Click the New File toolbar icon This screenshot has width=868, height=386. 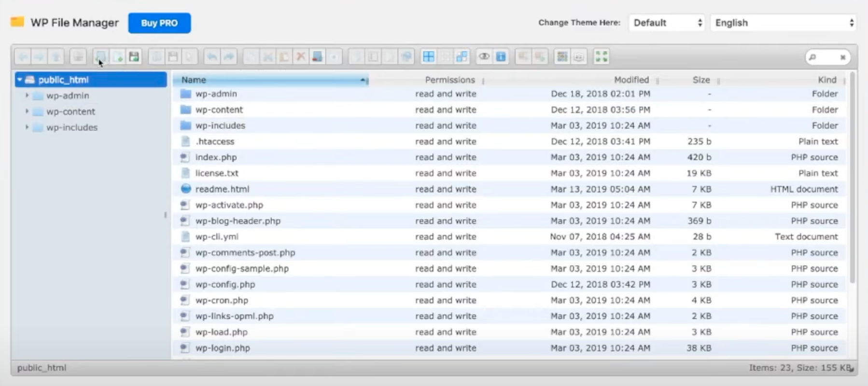pyautogui.click(x=117, y=57)
